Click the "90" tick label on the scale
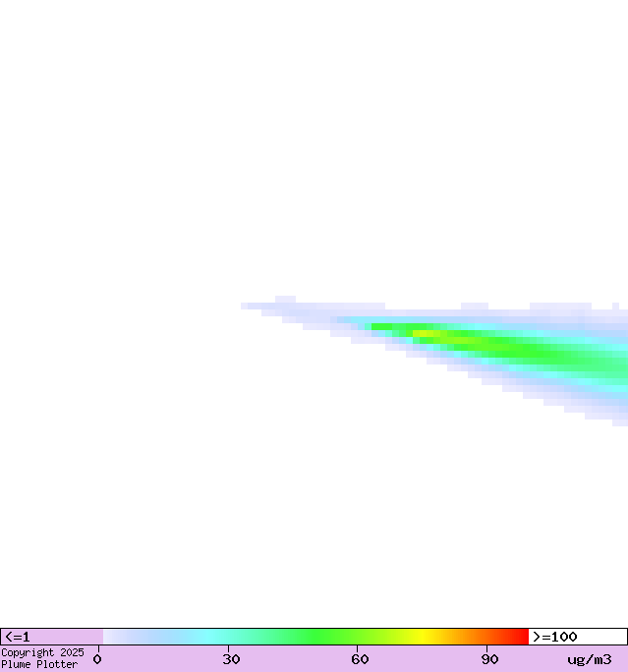 (489, 659)
